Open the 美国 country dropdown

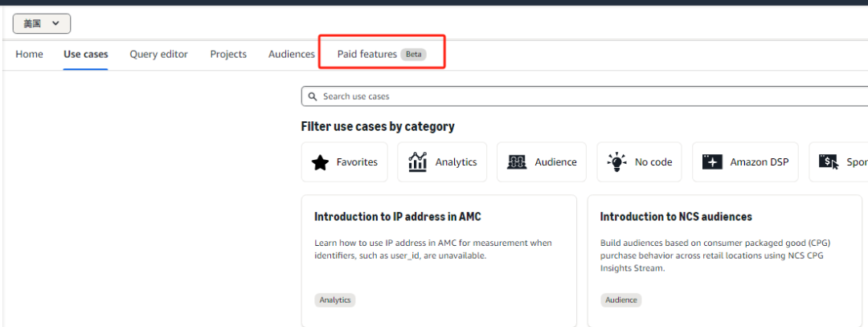(41, 24)
